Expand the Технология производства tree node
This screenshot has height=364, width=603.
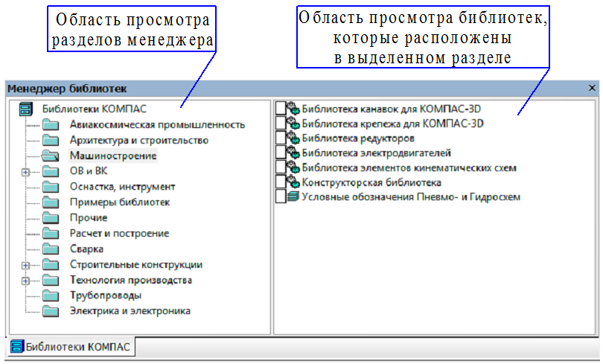pos(25,281)
